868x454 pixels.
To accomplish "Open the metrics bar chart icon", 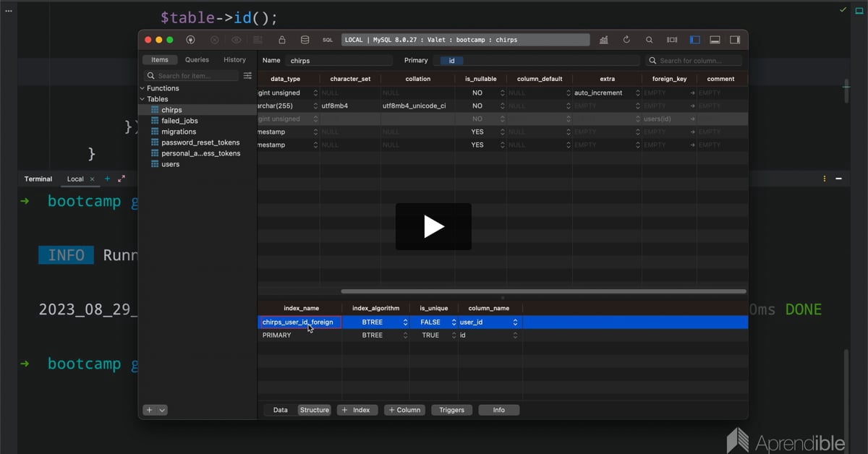I will point(603,40).
